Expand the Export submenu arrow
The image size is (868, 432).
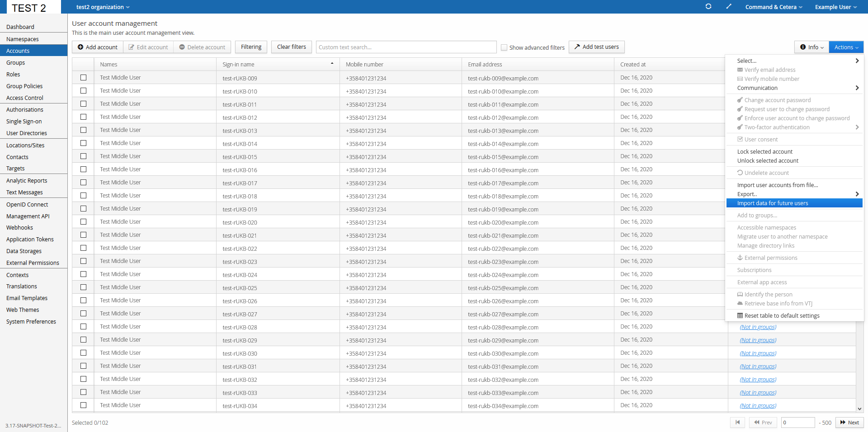857,194
